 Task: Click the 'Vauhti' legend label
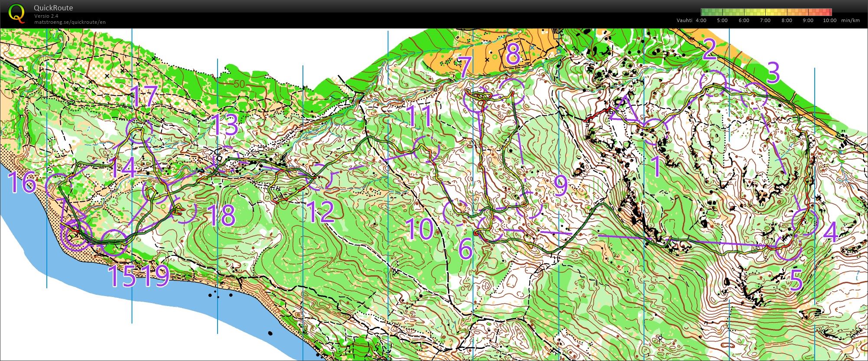[685, 20]
